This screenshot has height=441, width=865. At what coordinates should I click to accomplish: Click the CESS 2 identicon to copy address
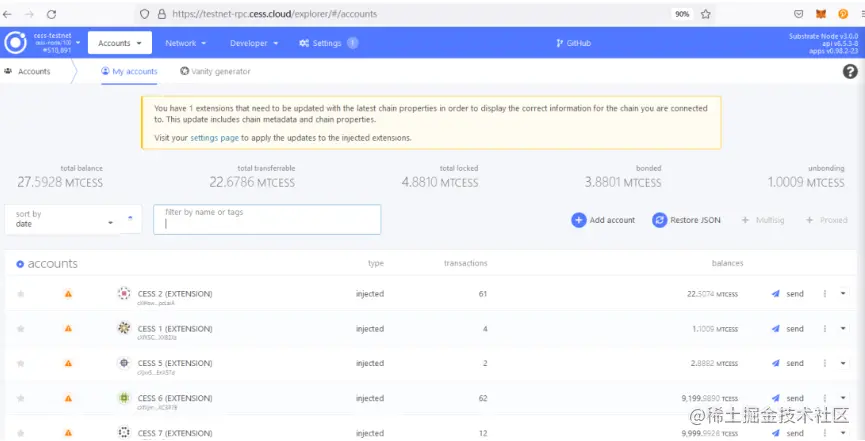click(x=124, y=294)
